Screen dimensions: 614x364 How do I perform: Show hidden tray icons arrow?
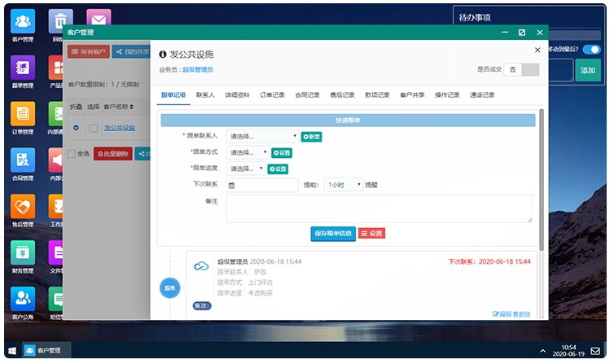(x=542, y=351)
